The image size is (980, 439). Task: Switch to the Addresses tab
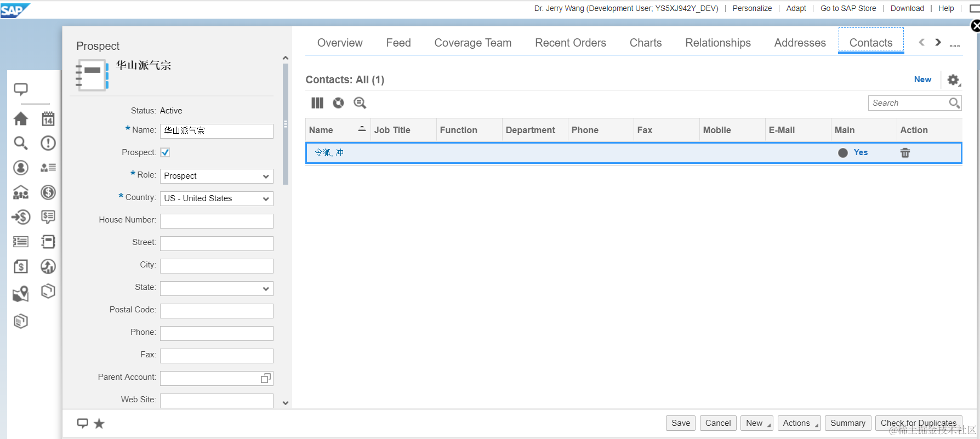(x=800, y=43)
